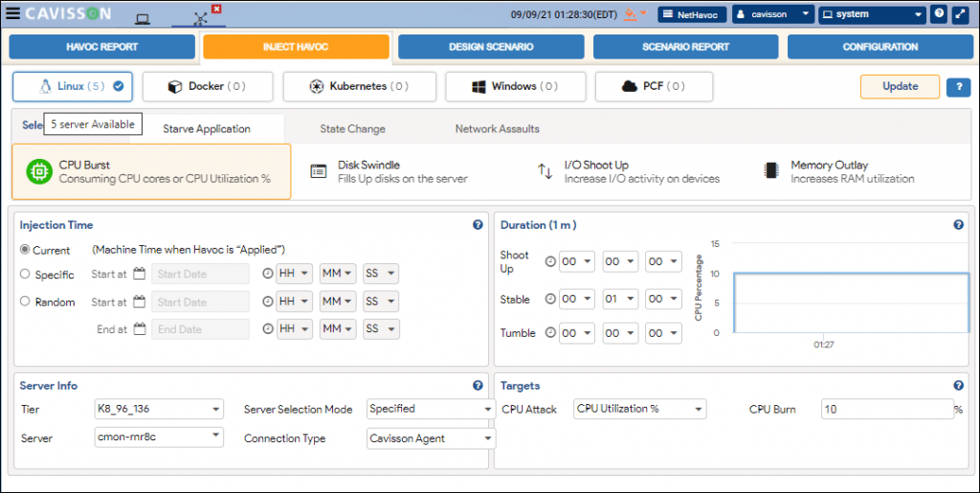Select the Linux (5) platform
980x493 pixels.
click(73, 86)
